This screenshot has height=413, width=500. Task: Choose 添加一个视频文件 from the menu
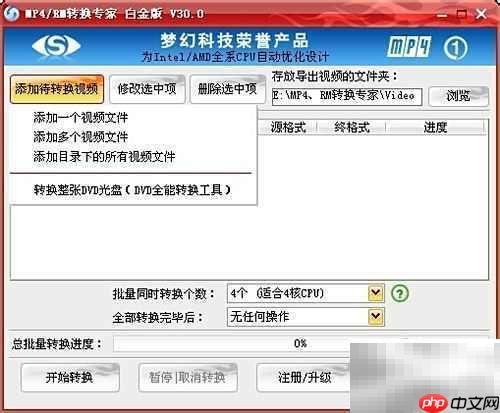pyautogui.click(x=80, y=118)
